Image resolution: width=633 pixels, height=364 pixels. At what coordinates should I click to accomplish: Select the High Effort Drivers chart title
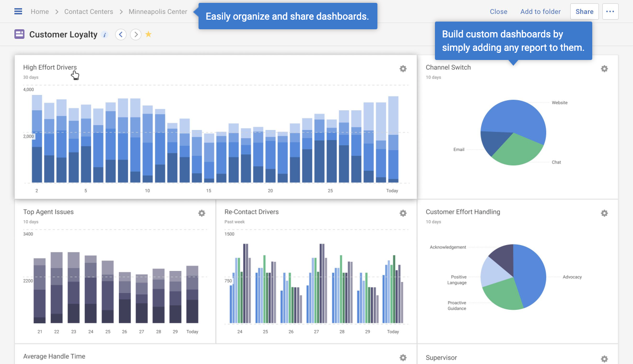click(50, 67)
